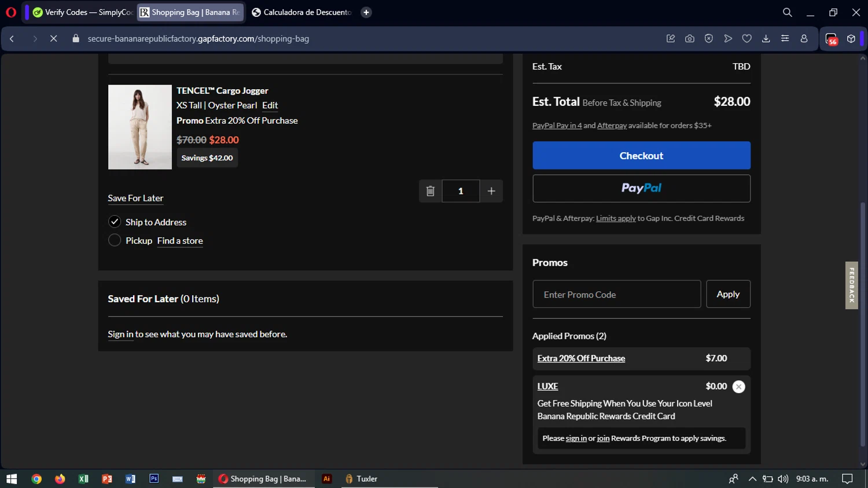Click the Savings $42.00 badge

click(x=207, y=158)
